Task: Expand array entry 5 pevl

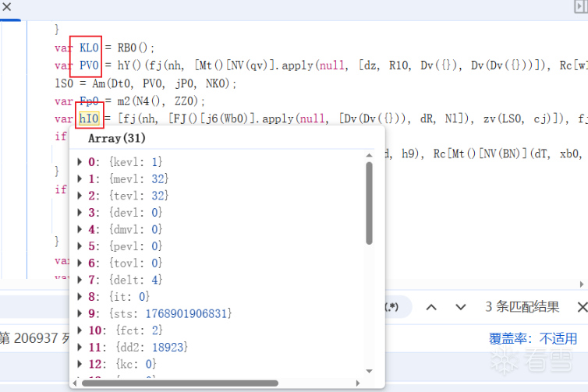Action: coord(80,246)
